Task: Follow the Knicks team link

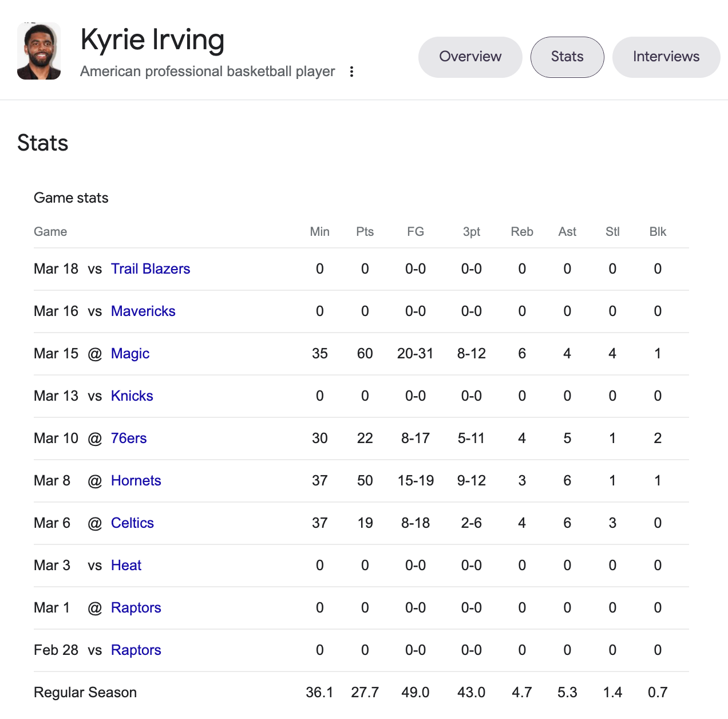Action: [132, 396]
